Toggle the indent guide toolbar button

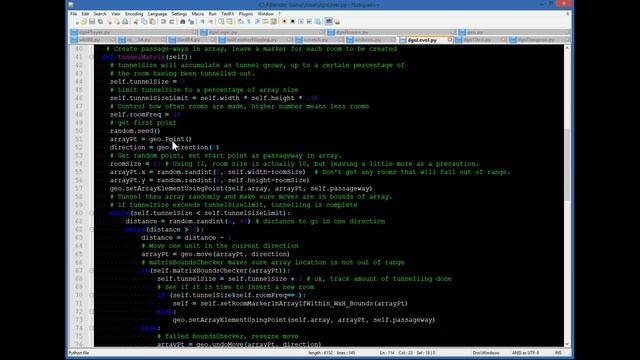[x=257, y=21]
